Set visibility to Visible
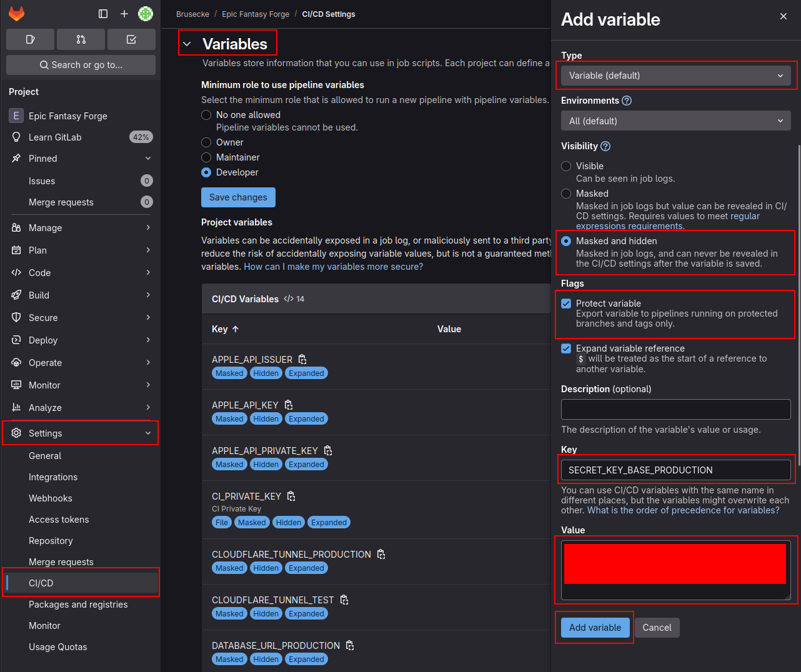This screenshot has width=801, height=672. (566, 166)
